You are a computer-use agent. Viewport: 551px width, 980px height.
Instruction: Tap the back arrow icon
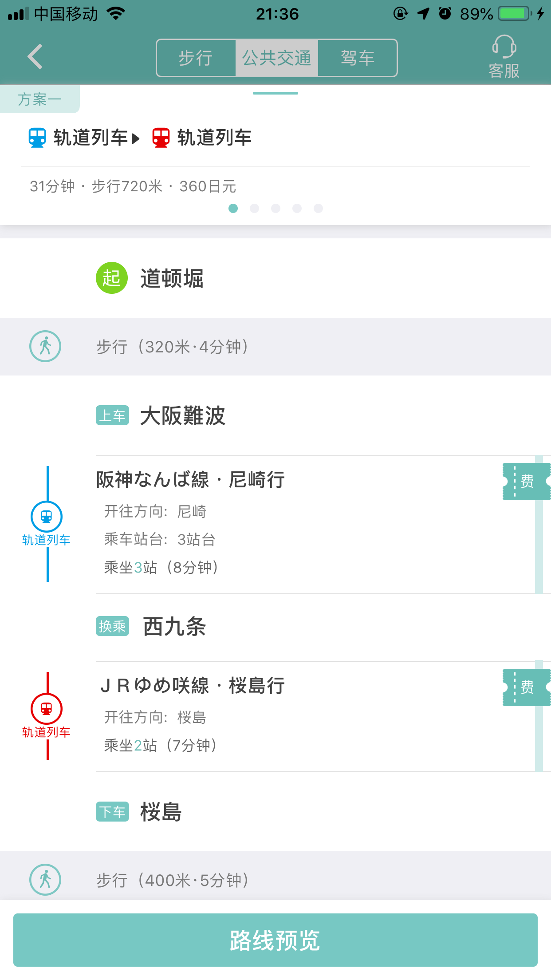coord(35,57)
